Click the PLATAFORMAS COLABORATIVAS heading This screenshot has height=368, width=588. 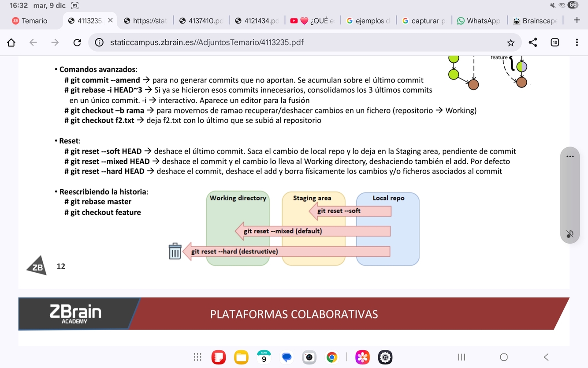click(x=294, y=314)
